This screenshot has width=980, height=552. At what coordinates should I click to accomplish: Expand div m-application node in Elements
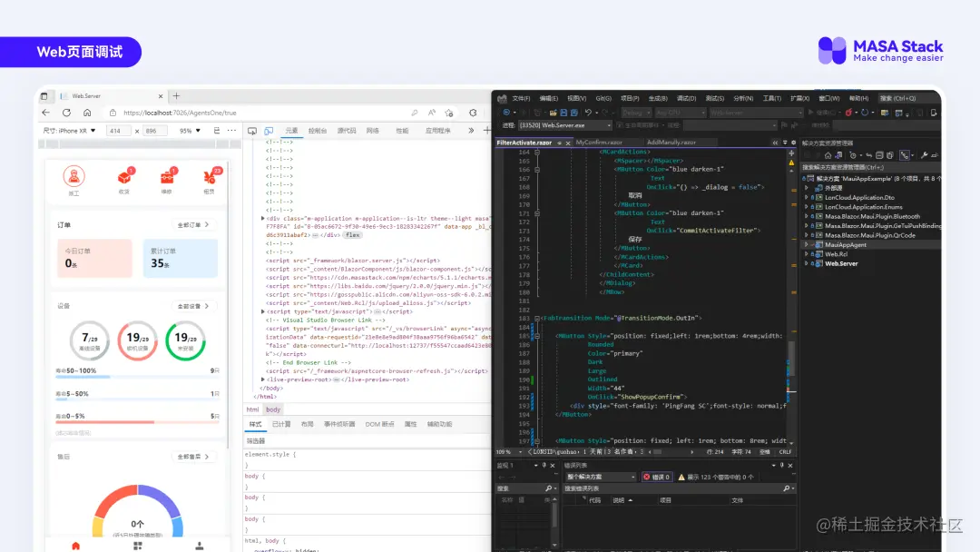coord(262,218)
